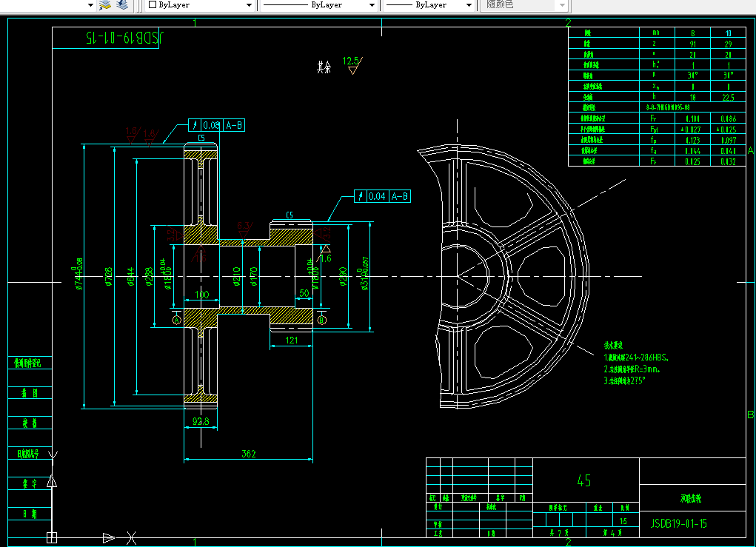Select the 0.08 runout tolerance value
This screenshot has height=547, width=756.
pos(212,125)
